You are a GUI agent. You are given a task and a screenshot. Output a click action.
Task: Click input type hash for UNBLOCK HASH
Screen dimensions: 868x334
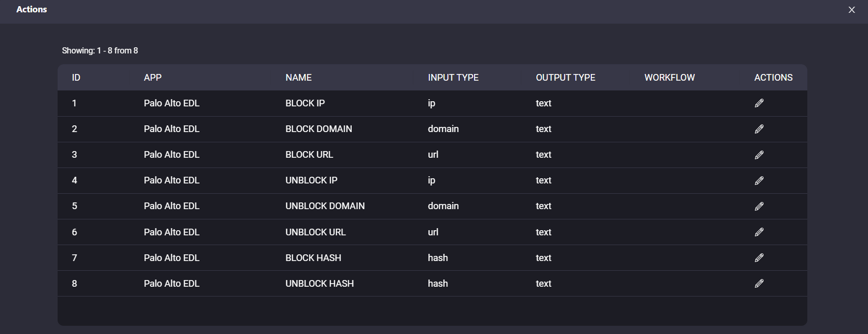438,284
